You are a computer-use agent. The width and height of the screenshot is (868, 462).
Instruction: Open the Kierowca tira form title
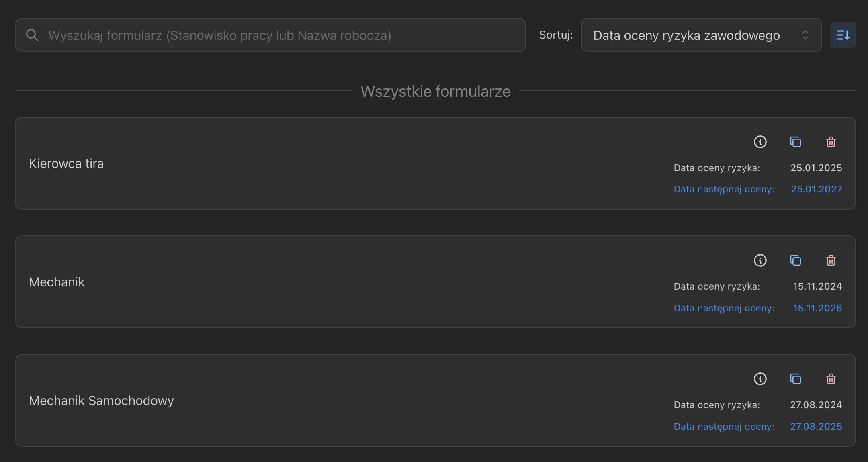pos(66,164)
